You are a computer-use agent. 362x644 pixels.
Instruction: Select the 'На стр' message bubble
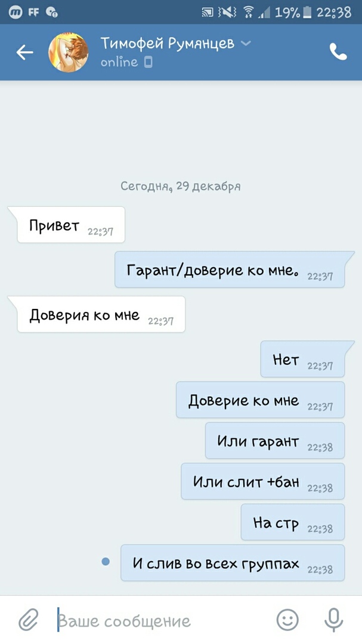coord(293,522)
